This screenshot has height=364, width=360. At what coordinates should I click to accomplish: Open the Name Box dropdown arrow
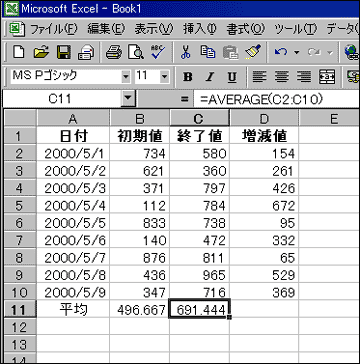point(129,99)
